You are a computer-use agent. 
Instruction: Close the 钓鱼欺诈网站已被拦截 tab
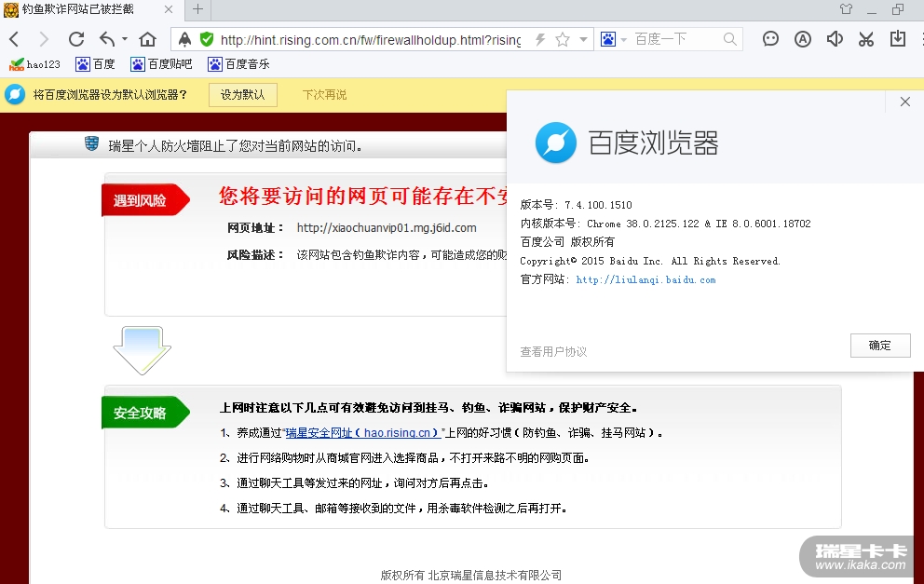[x=169, y=9]
